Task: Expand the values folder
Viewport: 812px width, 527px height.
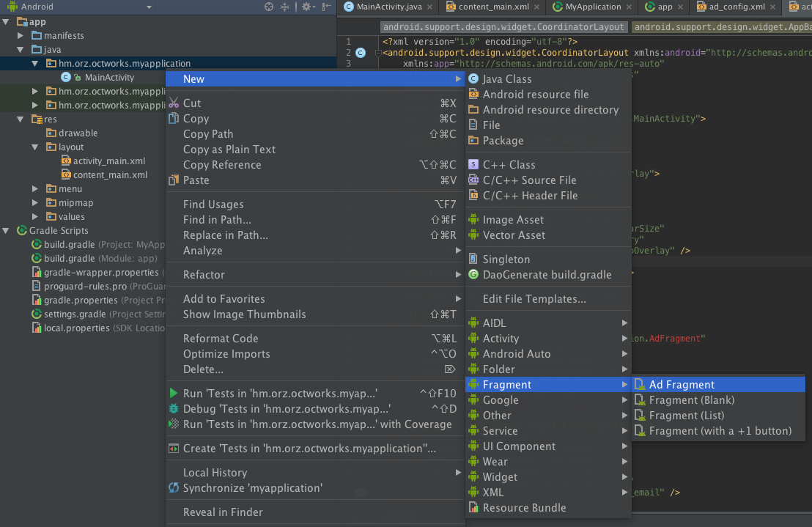Action: [35, 217]
